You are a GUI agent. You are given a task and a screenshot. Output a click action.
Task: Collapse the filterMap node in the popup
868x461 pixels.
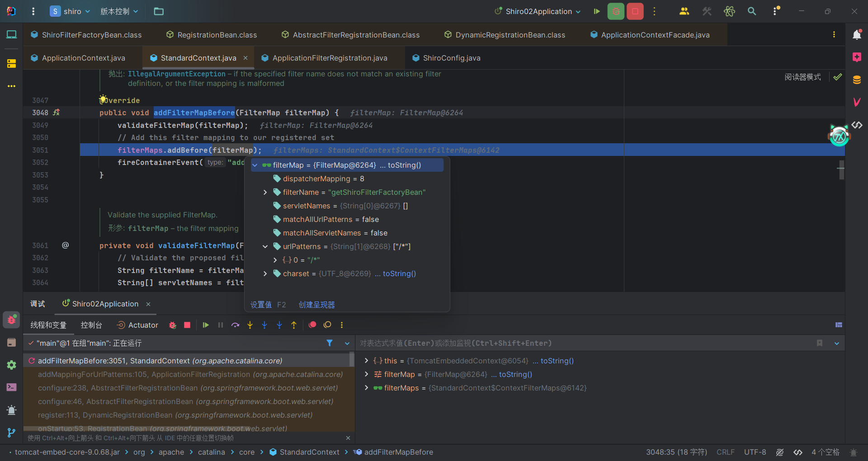pos(255,165)
